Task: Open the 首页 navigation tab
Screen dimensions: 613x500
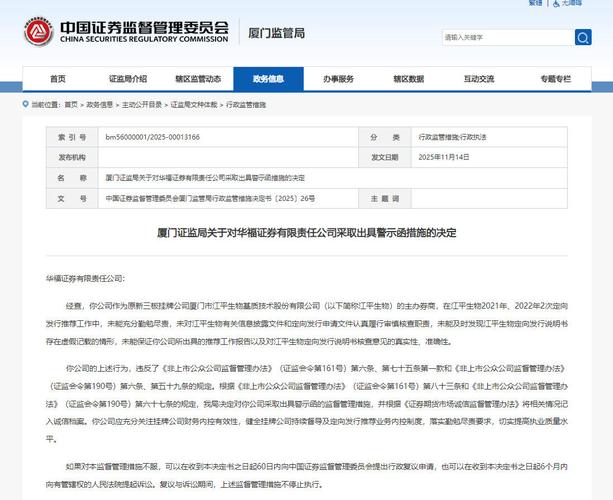Action: point(58,79)
